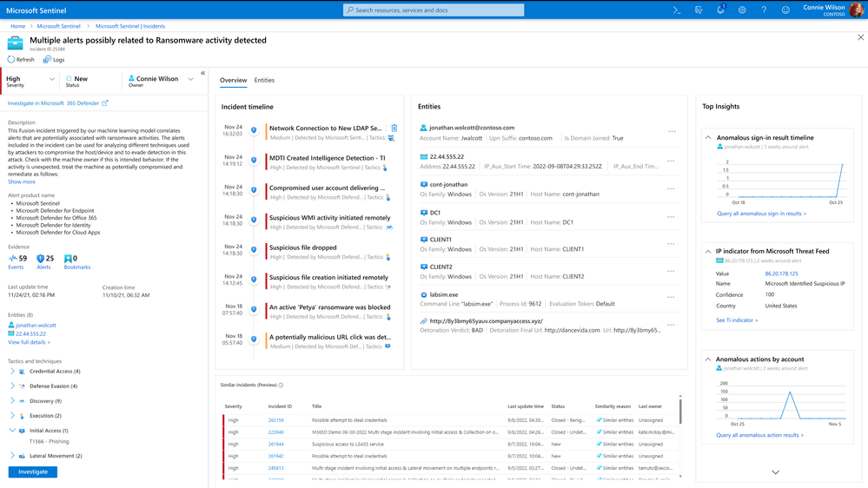
Task: Open similar incident ID 262159
Action: pyautogui.click(x=275, y=420)
